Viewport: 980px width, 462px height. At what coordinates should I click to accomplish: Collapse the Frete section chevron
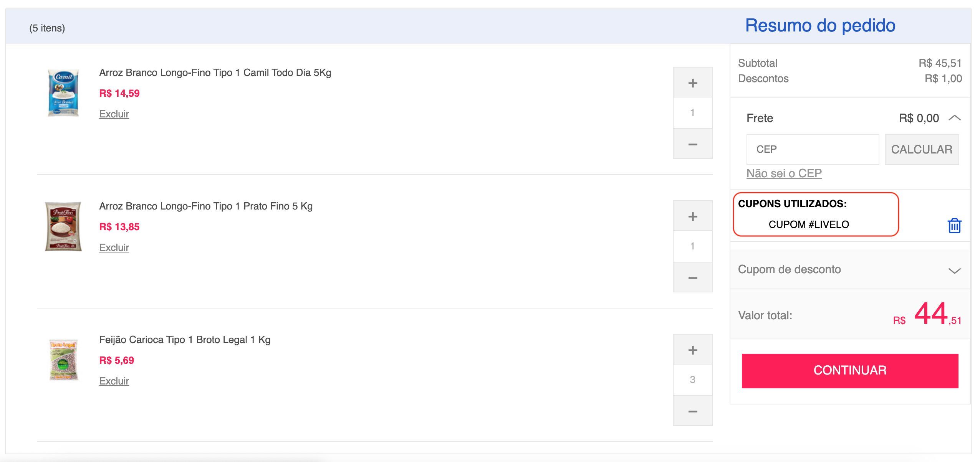click(955, 118)
